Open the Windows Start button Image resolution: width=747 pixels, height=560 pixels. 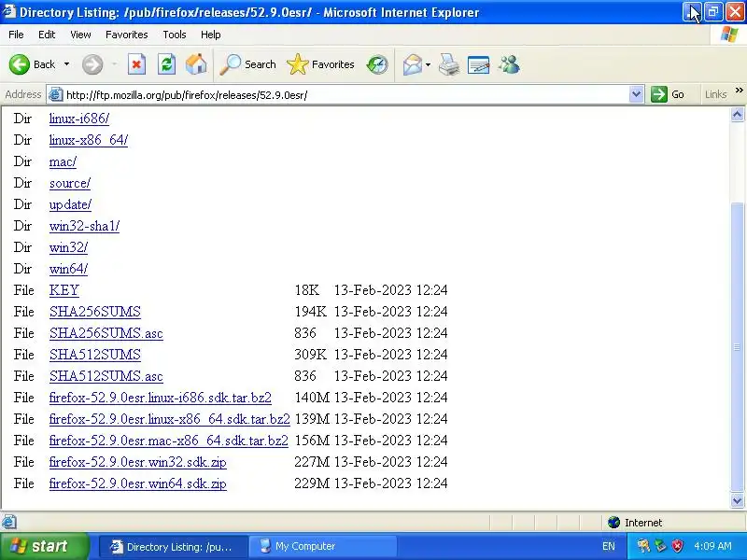pyautogui.click(x=43, y=546)
